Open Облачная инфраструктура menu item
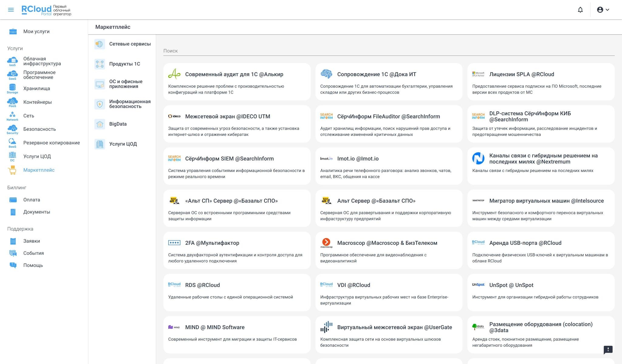622x364 pixels. pos(42,61)
